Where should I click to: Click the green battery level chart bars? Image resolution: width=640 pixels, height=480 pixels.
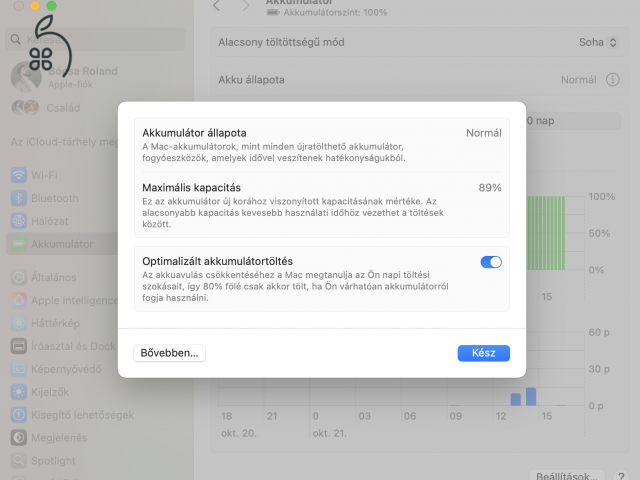pos(546,233)
